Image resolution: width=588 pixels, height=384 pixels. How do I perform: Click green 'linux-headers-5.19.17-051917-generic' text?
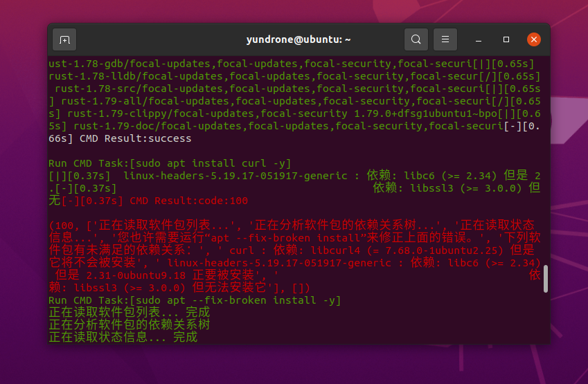coord(235,176)
